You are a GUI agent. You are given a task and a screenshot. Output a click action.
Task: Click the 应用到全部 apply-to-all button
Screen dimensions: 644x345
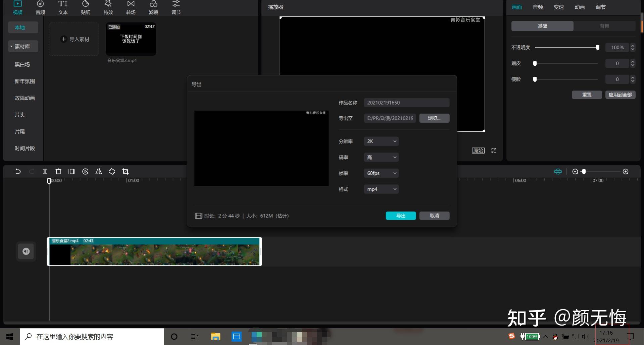point(620,95)
